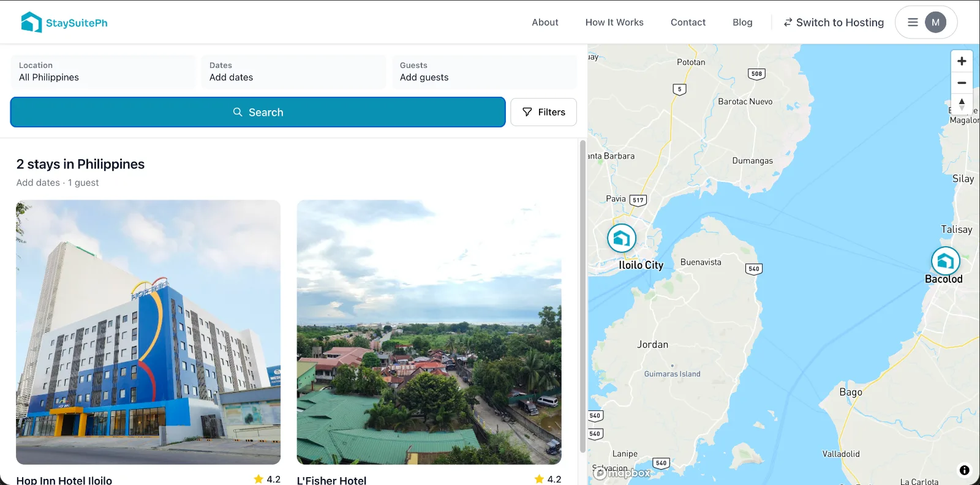Click the L'Fisher Hotel 4.2 rating
The height and width of the screenshot is (485, 980).
point(548,479)
